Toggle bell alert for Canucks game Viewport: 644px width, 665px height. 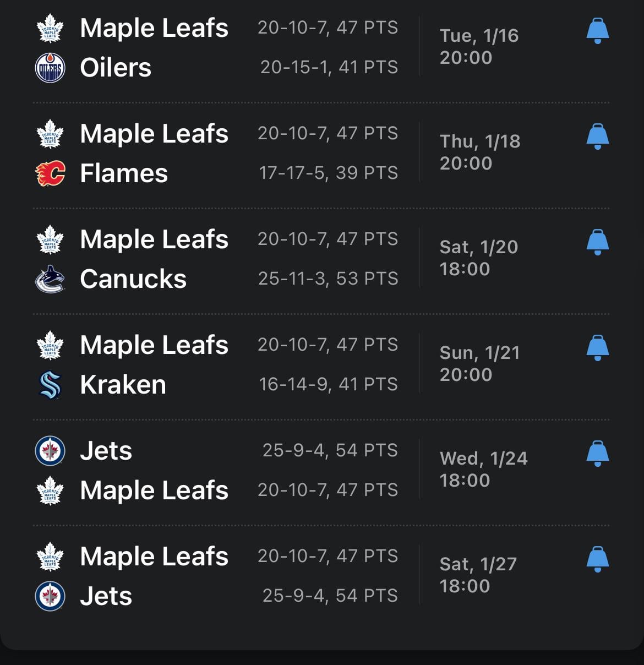click(x=597, y=242)
